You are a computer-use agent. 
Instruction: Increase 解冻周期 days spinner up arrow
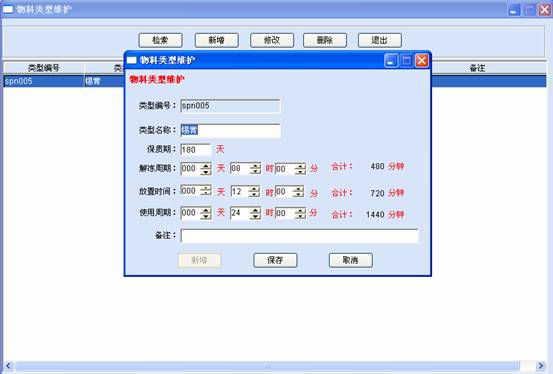[x=206, y=165]
